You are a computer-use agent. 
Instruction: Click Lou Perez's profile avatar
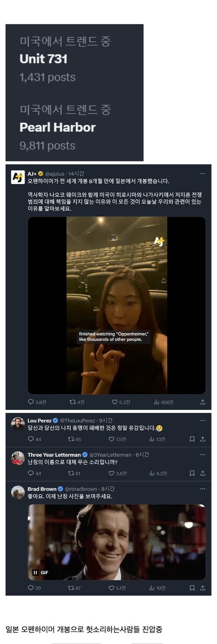18,424
